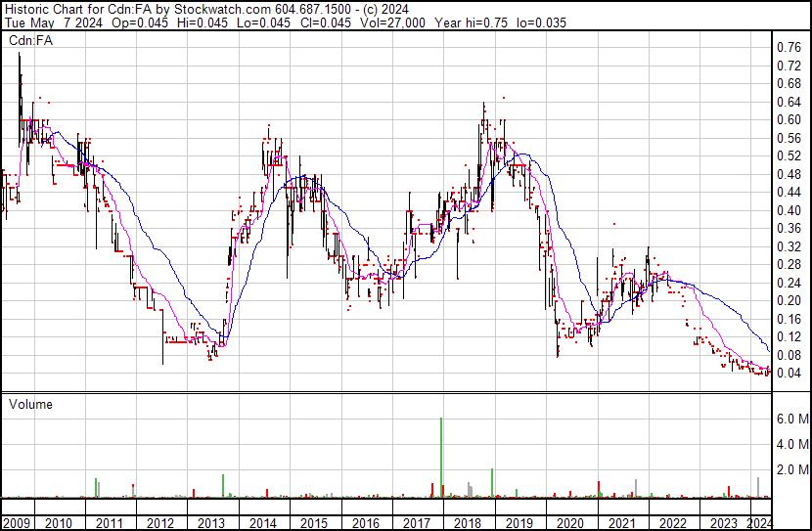
Task: Select the 2024 year marker on the time axis
Action: pyautogui.click(x=760, y=522)
